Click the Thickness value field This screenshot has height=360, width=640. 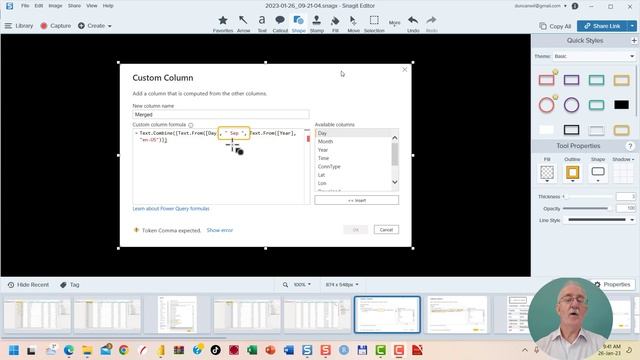pyautogui.click(x=626, y=197)
